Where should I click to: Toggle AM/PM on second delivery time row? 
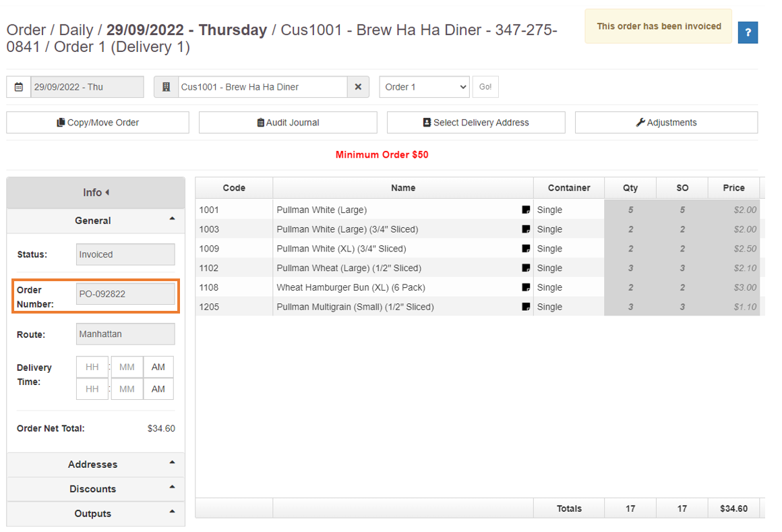[x=158, y=389]
